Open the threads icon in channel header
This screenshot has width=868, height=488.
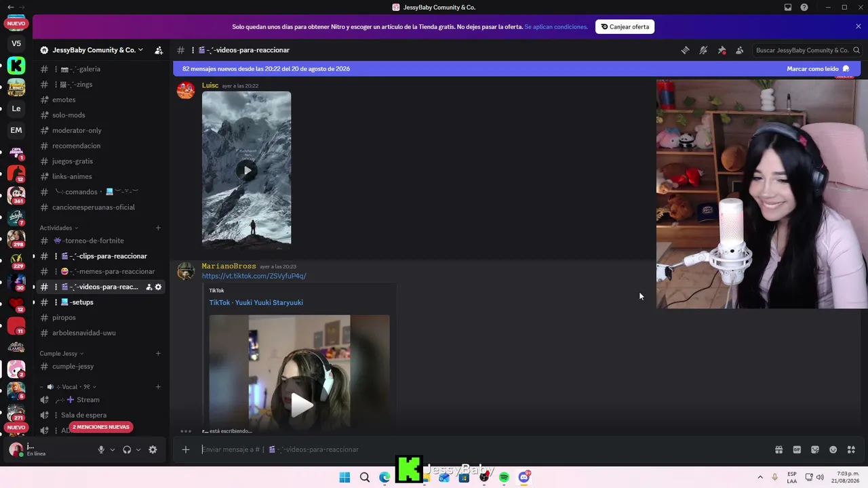(x=686, y=50)
